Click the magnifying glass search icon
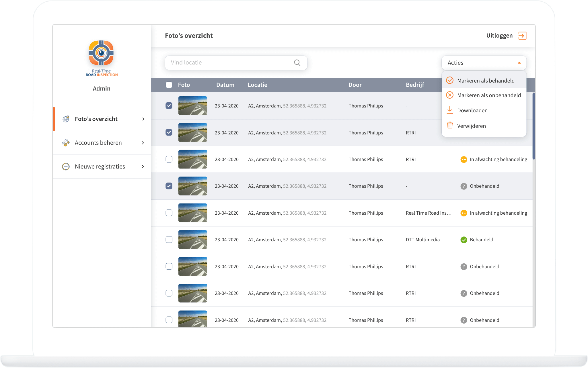The image size is (588, 368). point(297,63)
